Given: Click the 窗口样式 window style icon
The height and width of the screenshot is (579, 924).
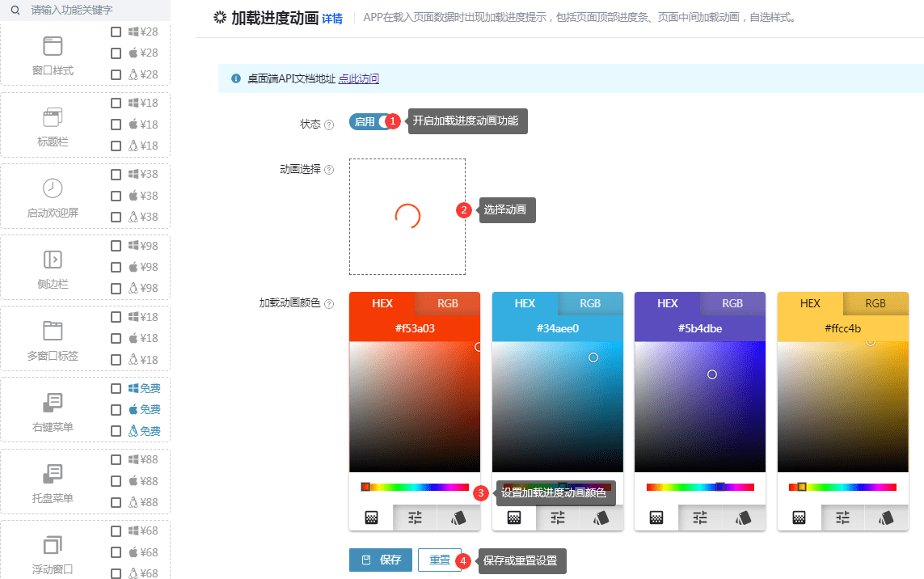Looking at the screenshot, I should (53, 46).
